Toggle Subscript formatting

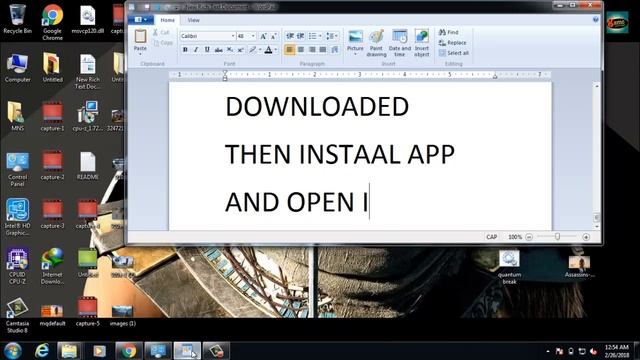(x=230, y=50)
